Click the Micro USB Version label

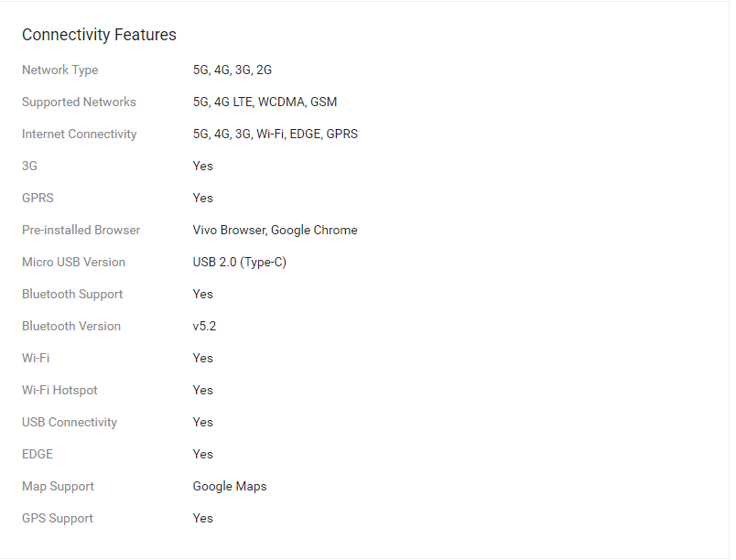pos(74,263)
